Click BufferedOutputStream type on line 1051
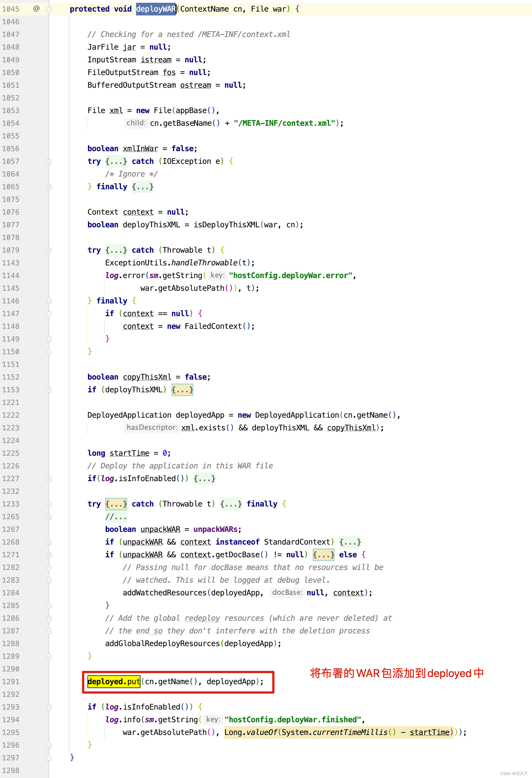Image resolution: width=532 pixels, height=778 pixels. [x=132, y=85]
